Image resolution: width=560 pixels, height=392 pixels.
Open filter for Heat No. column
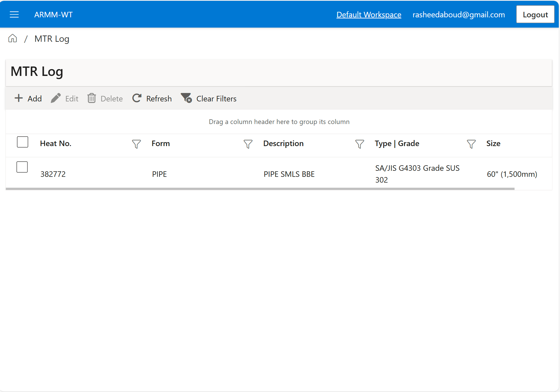[136, 144]
